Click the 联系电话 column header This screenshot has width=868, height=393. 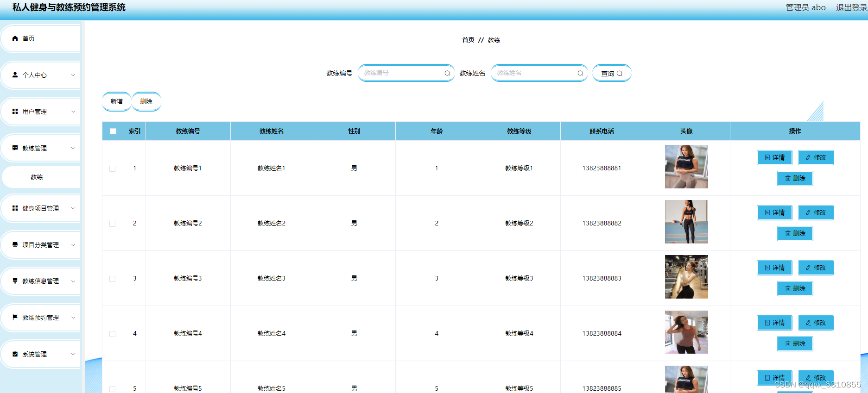pos(602,131)
